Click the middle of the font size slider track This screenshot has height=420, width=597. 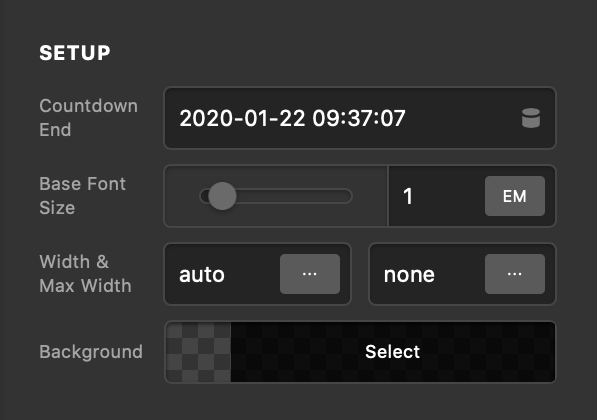coord(276,196)
